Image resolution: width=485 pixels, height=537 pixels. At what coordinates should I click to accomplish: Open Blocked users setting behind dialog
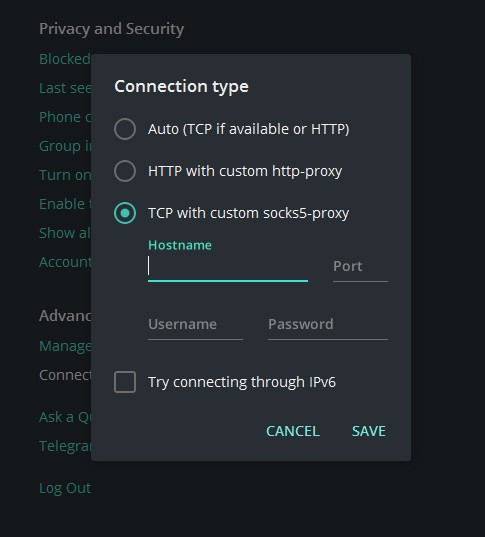pyautogui.click(x=65, y=59)
